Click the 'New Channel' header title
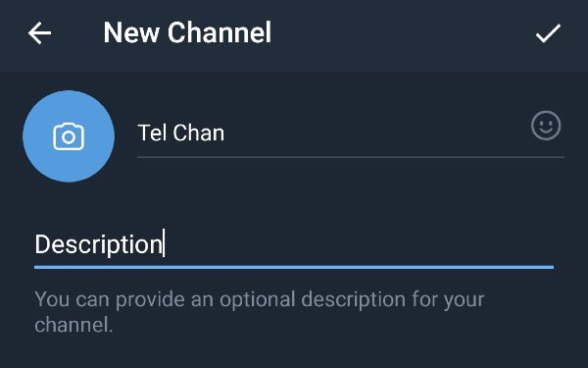This screenshot has width=588, height=368. [187, 32]
